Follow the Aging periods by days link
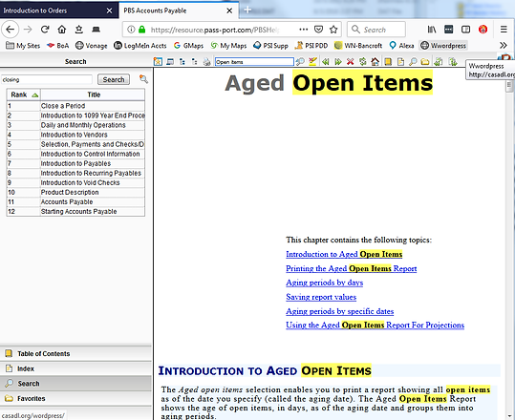 coord(325,283)
